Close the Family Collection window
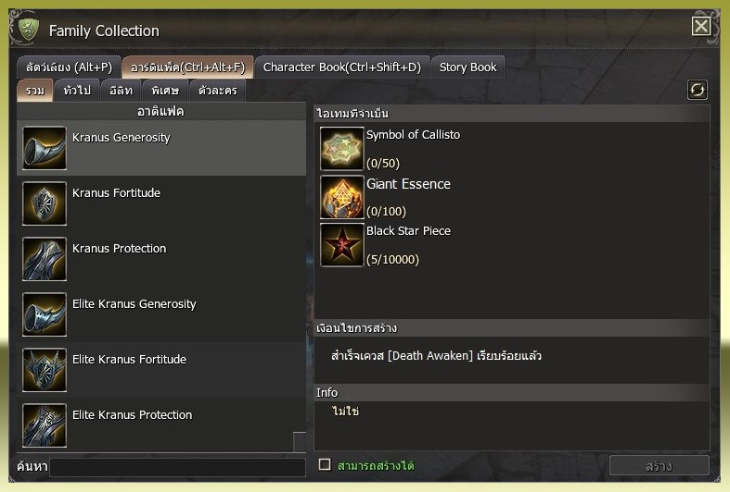The height and width of the screenshot is (492, 730). (701, 26)
